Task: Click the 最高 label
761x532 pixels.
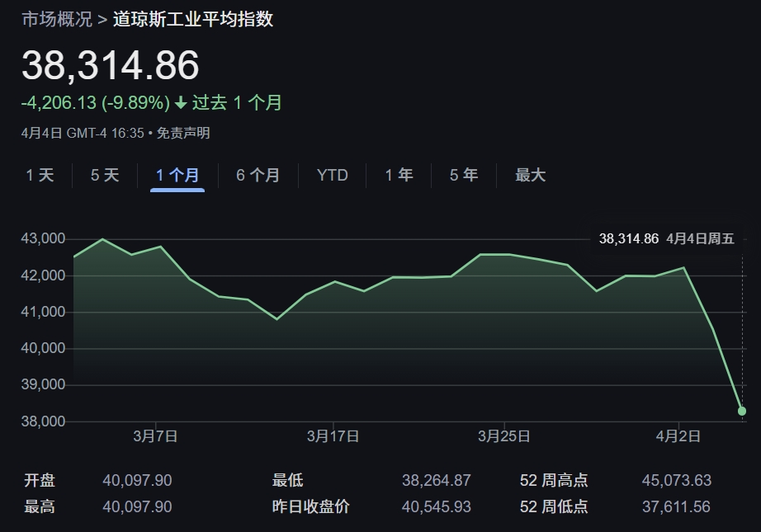Action: click(x=40, y=506)
